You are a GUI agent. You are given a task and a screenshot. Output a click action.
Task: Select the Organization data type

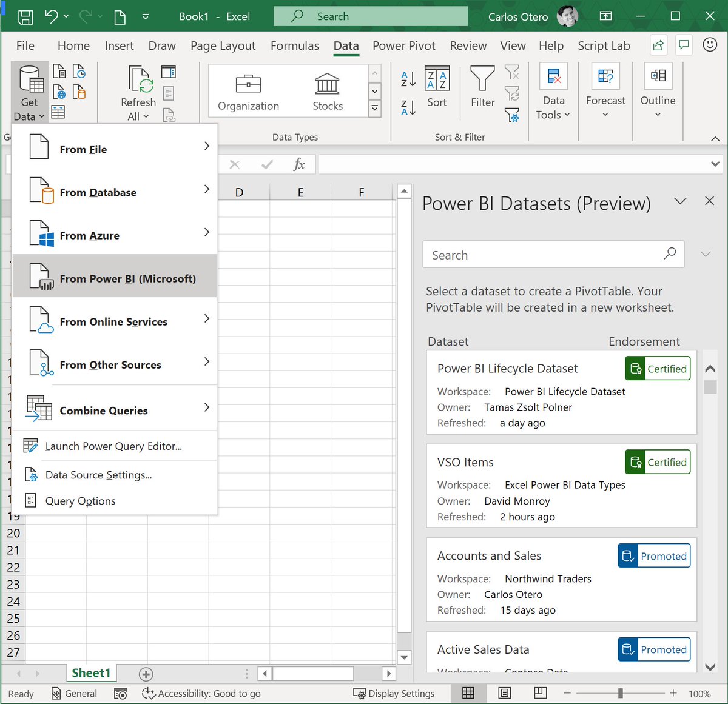pos(249,92)
